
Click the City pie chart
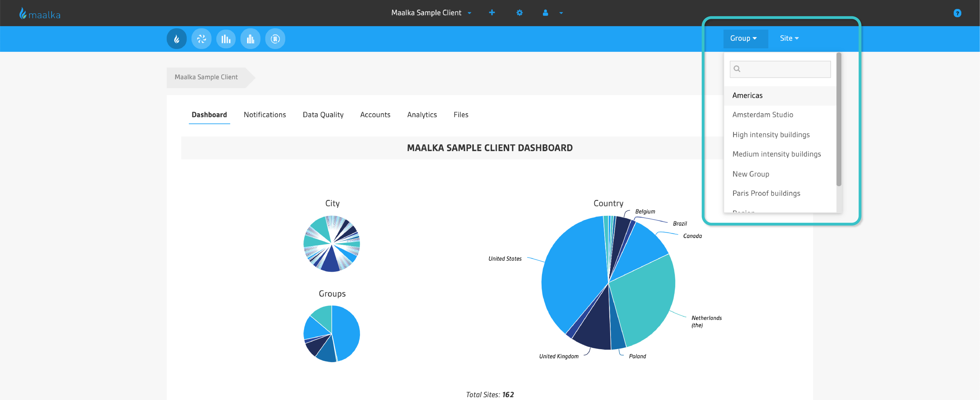click(x=332, y=244)
